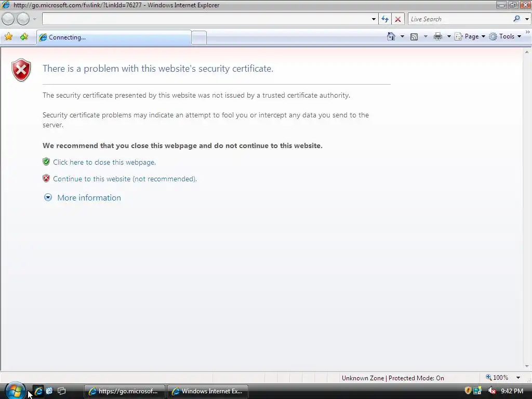Select the Connecting... tab
Screen dimensions: 532x399
point(114,37)
